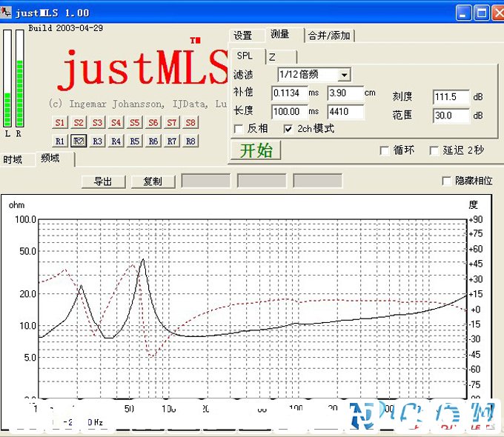504x437 pixels.
Task: Select the S7 save slot button
Action: (x=172, y=122)
